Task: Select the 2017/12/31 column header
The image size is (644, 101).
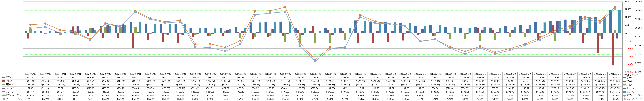Action: (420, 74)
